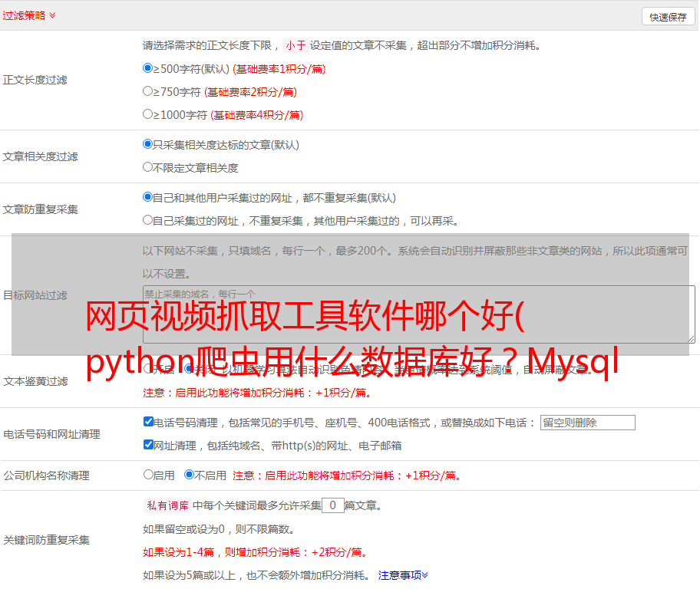Select 自己和其他用户采集过的网址，都不重复采集 option
This screenshot has height=589, width=700.
coord(148,197)
